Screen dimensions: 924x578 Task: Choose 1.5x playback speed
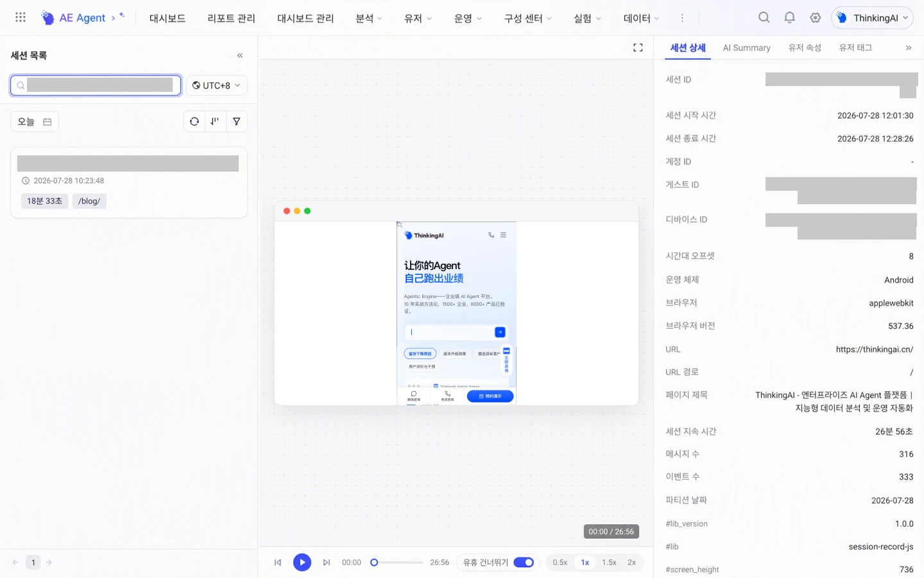tap(609, 563)
